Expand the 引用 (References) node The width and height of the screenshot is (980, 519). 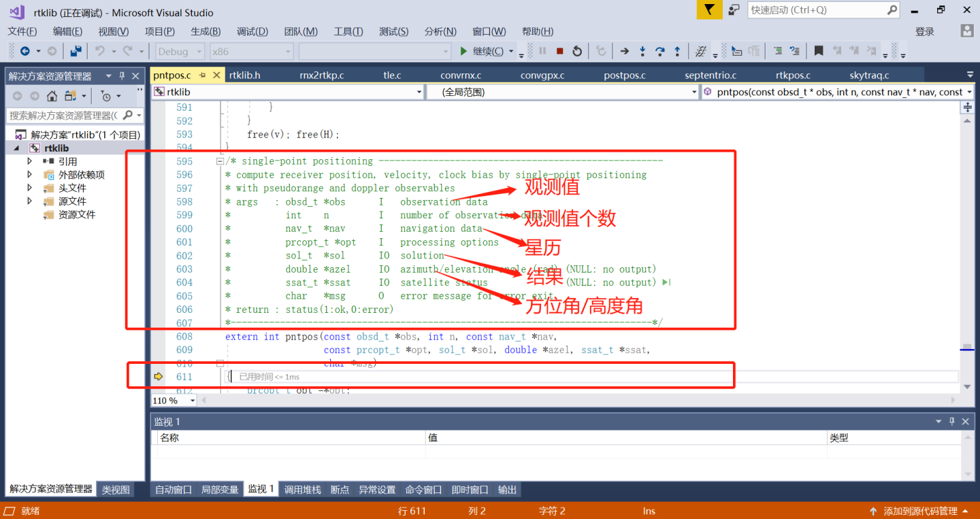[29, 161]
